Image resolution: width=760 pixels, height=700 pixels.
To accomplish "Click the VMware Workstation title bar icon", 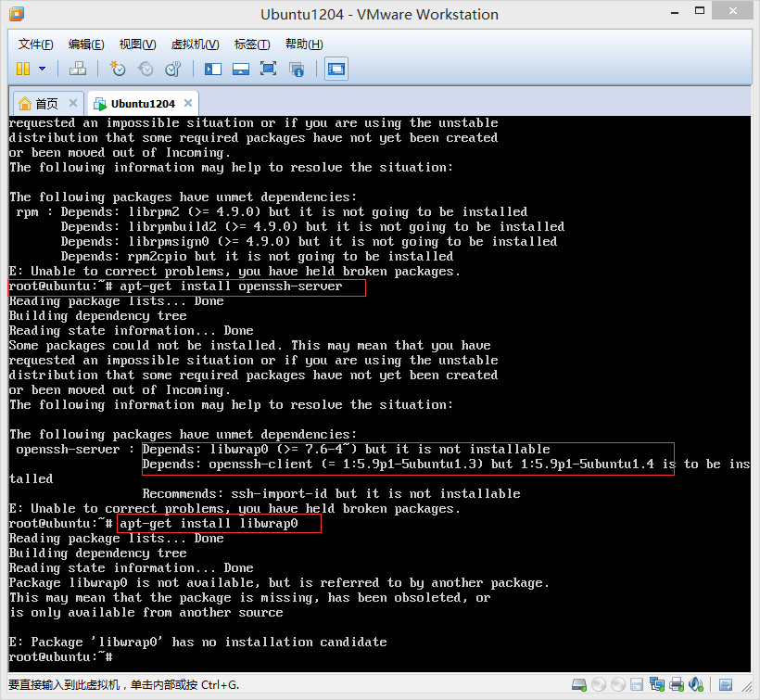I will tap(17, 14).
